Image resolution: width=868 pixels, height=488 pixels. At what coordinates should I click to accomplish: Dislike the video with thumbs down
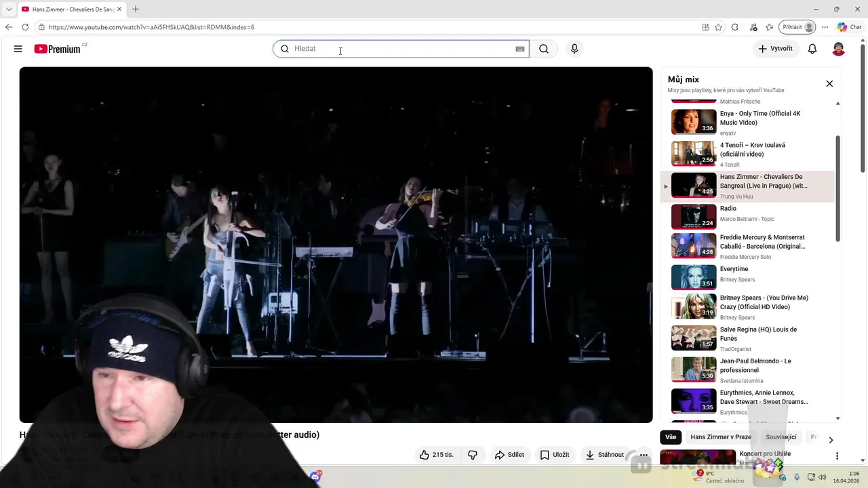tap(473, 455)
